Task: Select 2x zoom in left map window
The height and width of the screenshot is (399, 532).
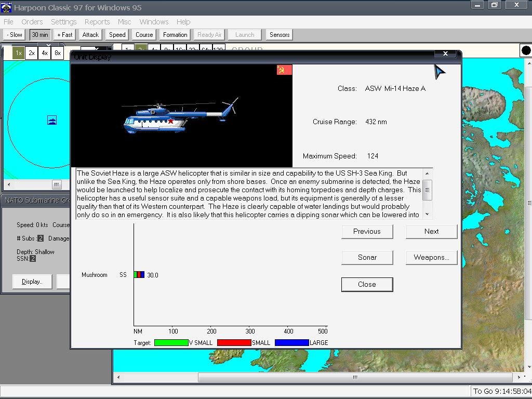Action: [32, 53]
